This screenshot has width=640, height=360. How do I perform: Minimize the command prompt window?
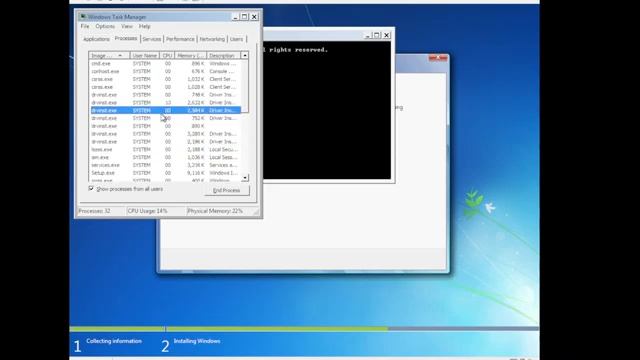pyautogui.click(x=367, y=36)
